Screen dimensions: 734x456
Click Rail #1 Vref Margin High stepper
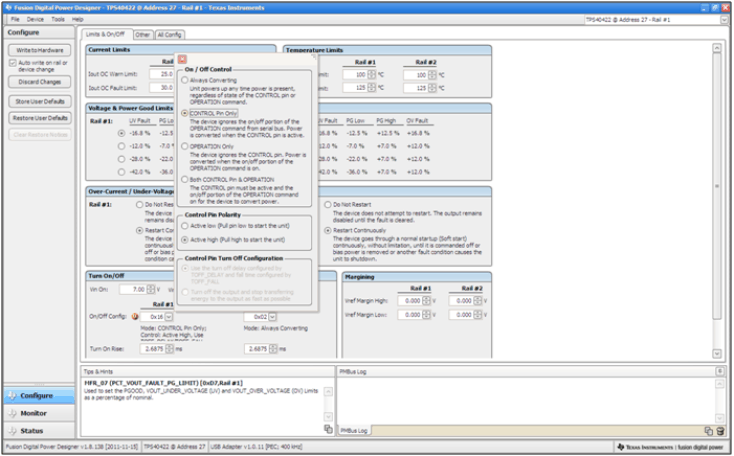(x=426, y=301)
